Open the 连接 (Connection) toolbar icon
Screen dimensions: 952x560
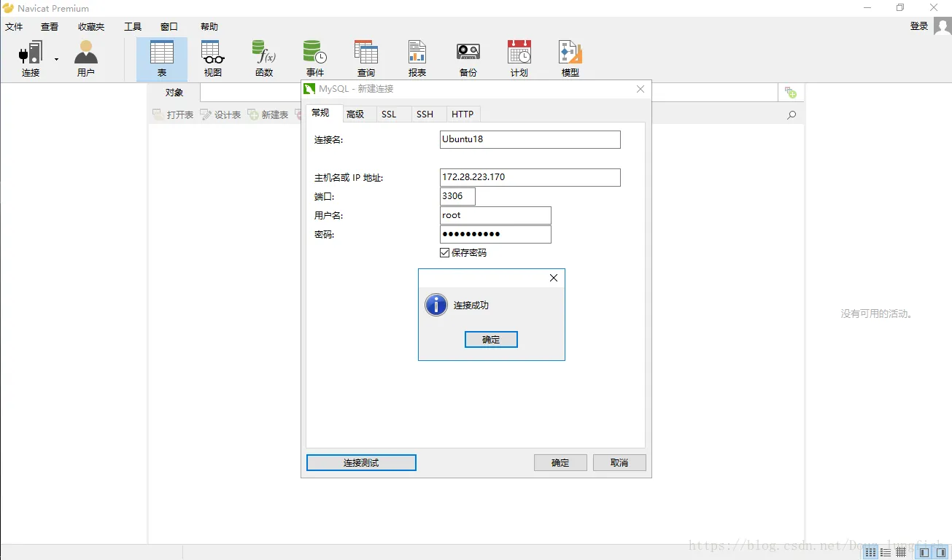click(x=31, y=59)
